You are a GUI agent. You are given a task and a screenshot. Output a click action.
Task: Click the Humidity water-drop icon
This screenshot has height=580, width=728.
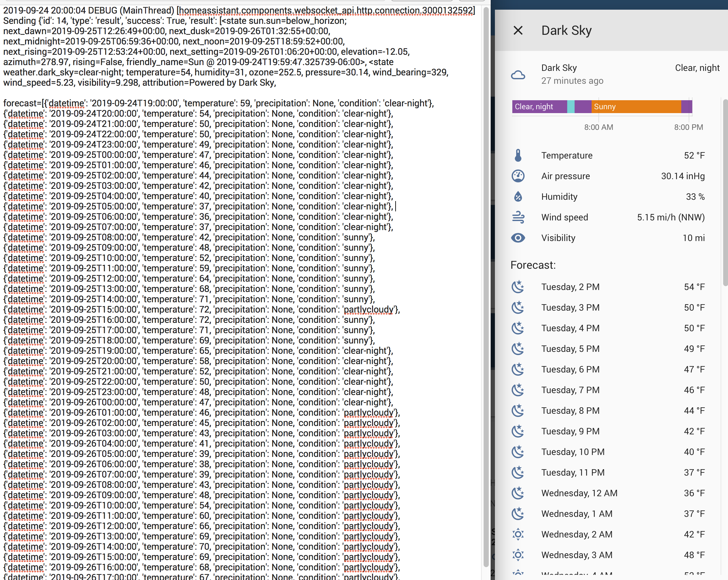tap(518, 197)
